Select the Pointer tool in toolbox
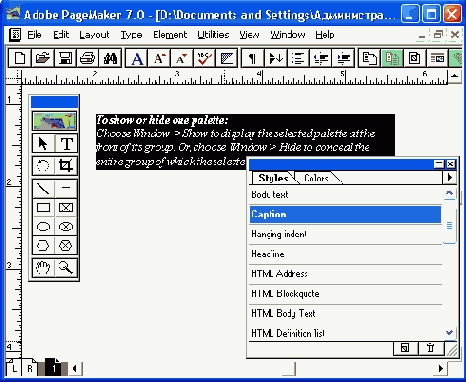Image resolution: width=466 pixels, height=382 pixels. click(43, 144)
